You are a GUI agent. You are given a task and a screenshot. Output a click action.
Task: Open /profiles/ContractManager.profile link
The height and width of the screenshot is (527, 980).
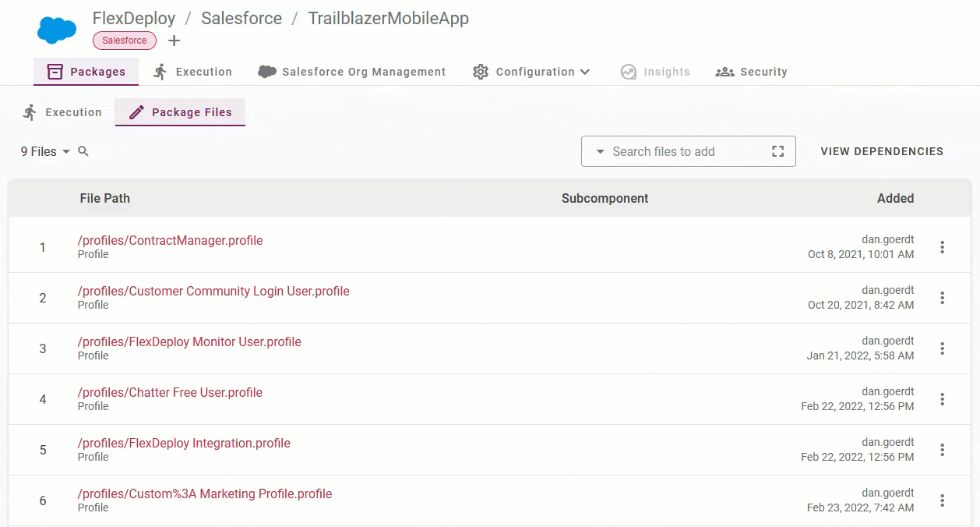[x=171, y=240]
